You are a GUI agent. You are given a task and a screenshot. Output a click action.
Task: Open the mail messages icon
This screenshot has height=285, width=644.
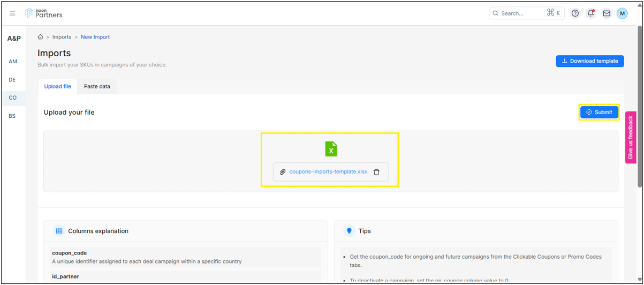coord(607,13)
